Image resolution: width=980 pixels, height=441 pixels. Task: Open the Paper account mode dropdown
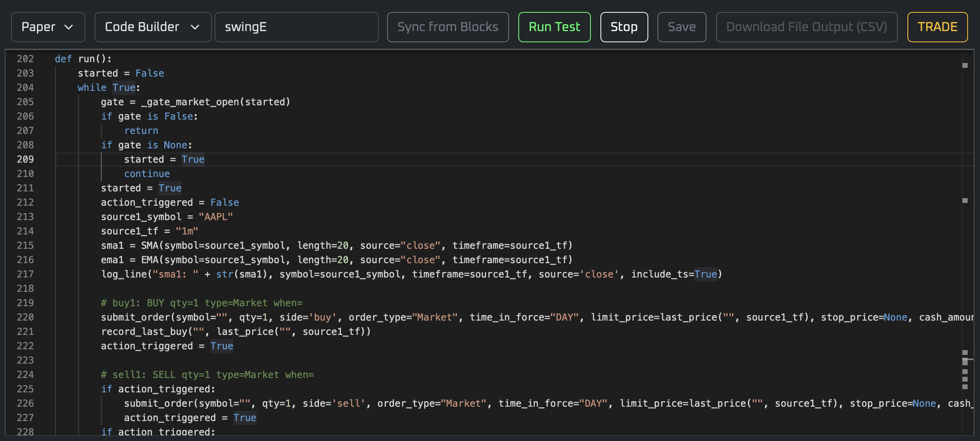pos(48,27)
